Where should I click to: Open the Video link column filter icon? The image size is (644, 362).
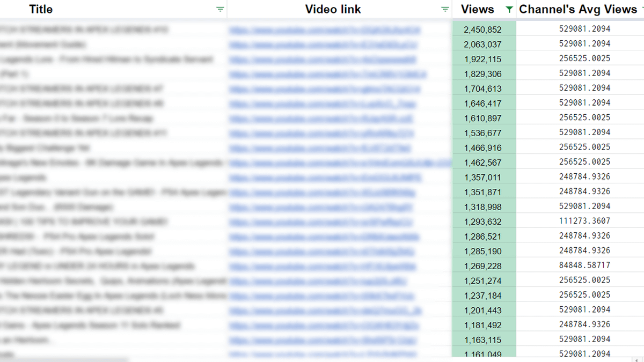[x=444, y=10]
